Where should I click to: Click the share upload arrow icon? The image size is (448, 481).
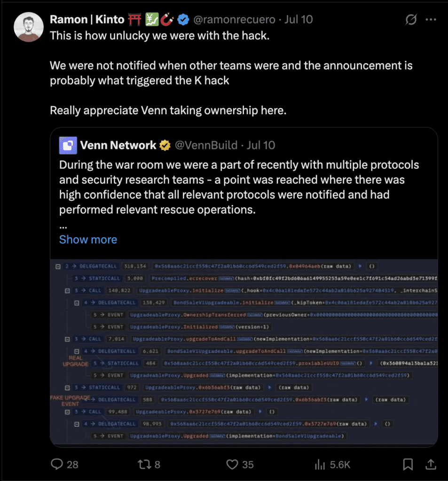click(x=430, y=464)
